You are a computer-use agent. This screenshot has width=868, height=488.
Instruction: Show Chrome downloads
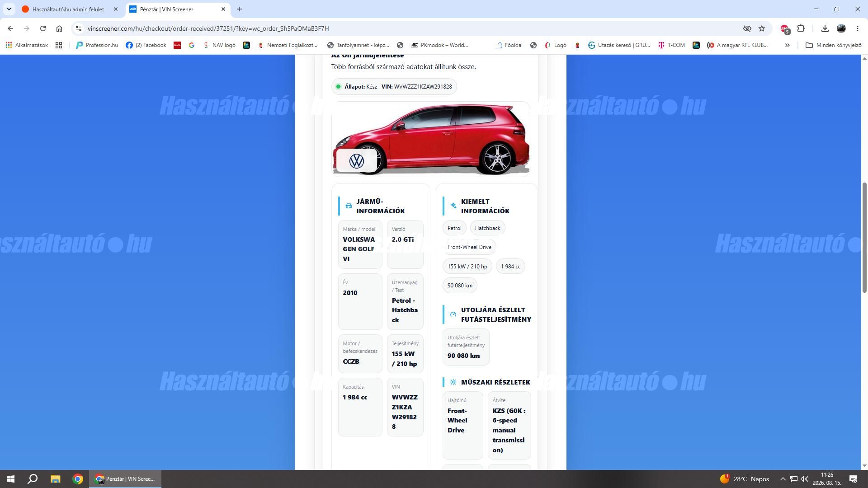point(825,28)
